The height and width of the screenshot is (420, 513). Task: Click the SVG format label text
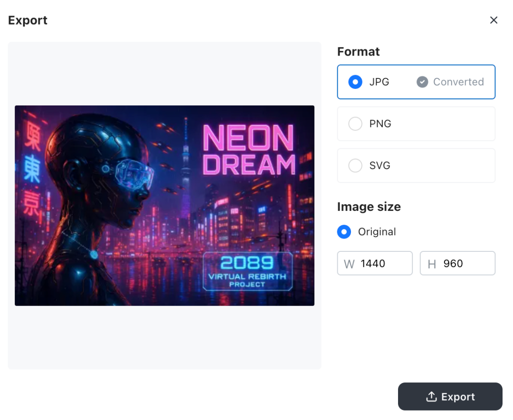380,166
